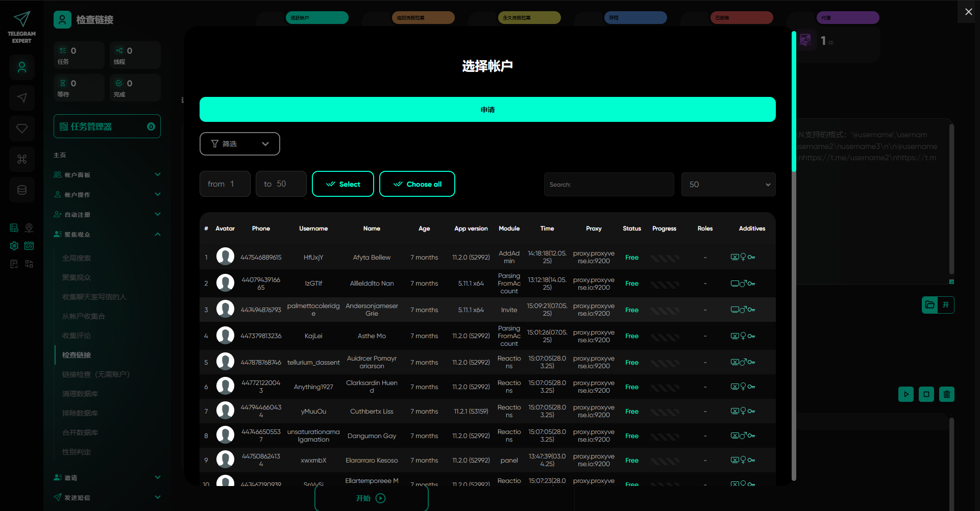The height and width of the screenshot is (511, 980).
Task: Click the Choose all button
Action: pyautogui.click(x=417, y=184)
